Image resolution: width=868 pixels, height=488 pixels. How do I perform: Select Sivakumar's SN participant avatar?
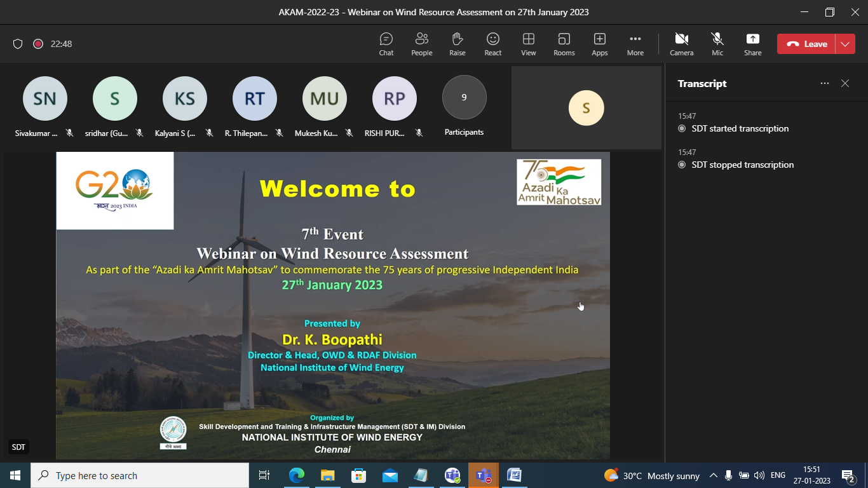click(x=45, y=98)
